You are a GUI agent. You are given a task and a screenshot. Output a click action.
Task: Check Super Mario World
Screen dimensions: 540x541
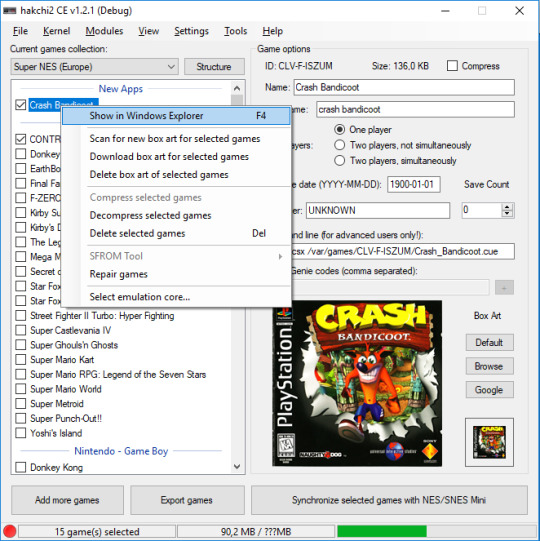[x=21, y=389]
